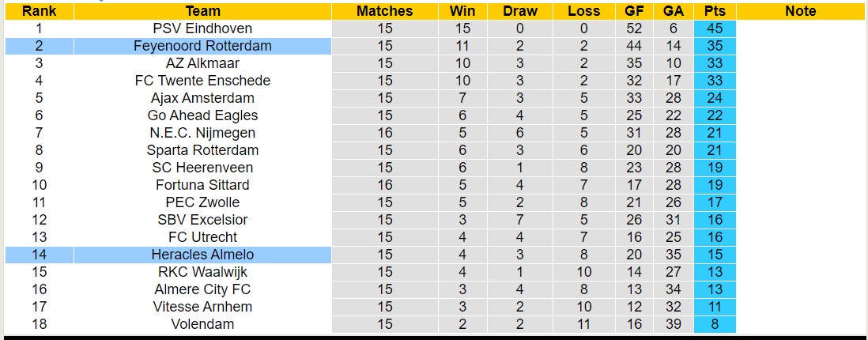
Task: Click Volendam's 8 points cell
Action: pos(715,324)
